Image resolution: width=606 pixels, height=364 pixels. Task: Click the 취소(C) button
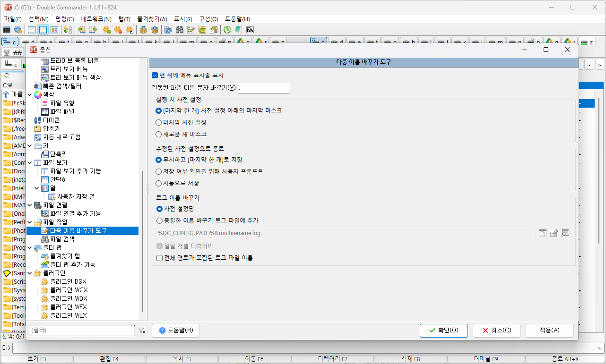coord(497,330)
